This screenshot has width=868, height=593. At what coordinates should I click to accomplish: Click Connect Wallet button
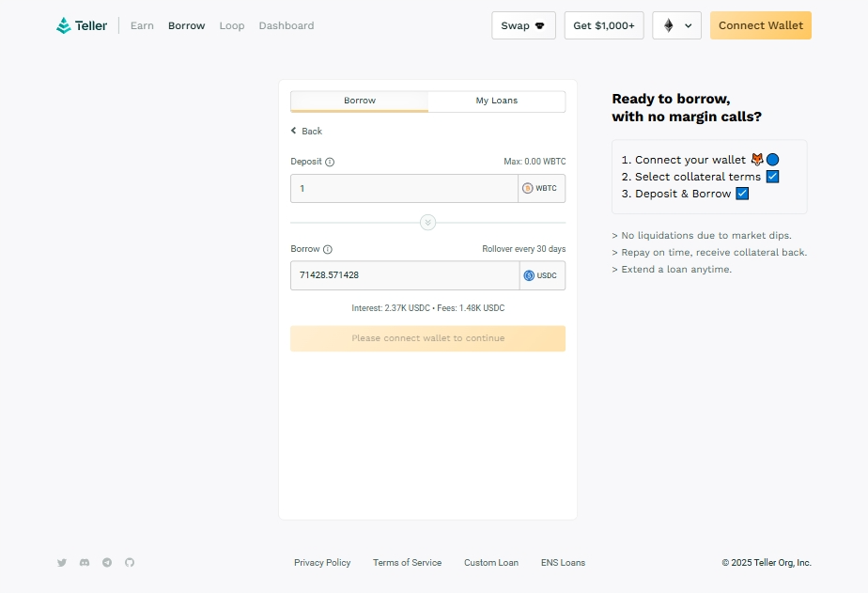click(x=761, y=25)
